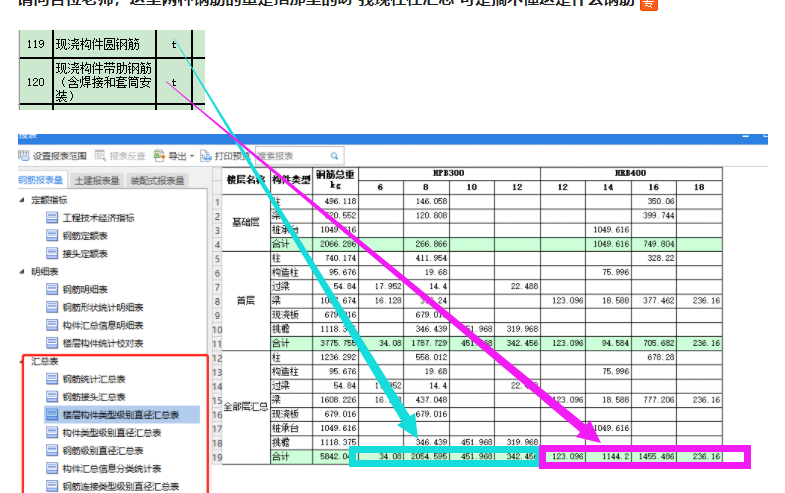
Task: Select the 740.174 total weight cell
Action: pyautogui.click(x=335, y=258)
